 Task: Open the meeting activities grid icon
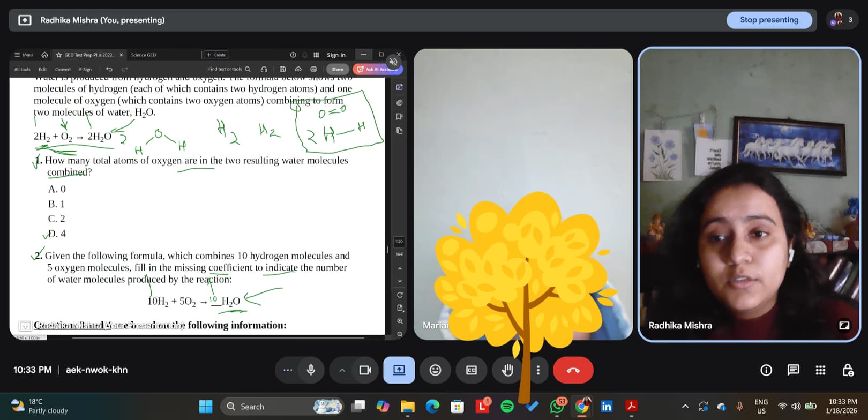coord(820,370)
